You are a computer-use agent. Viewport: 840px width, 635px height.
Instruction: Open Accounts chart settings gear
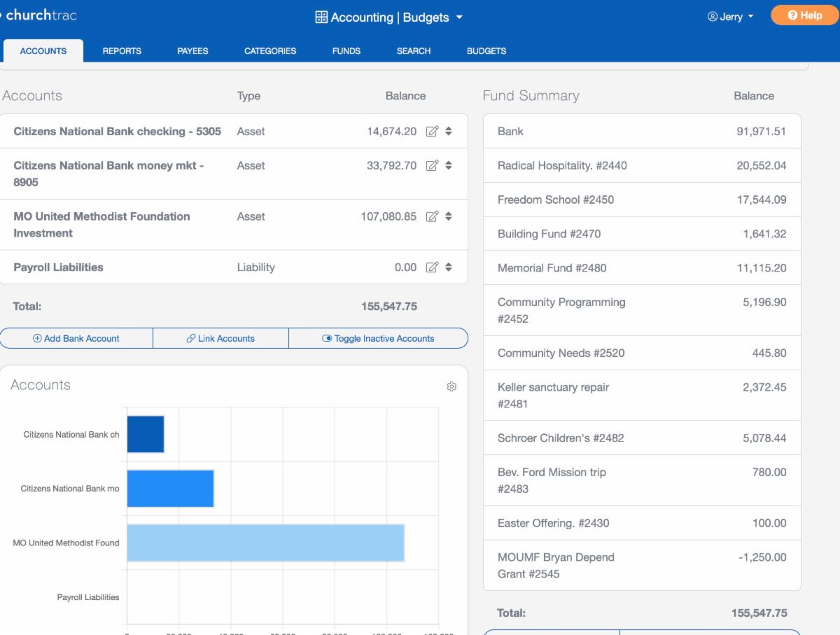point(451,386)
